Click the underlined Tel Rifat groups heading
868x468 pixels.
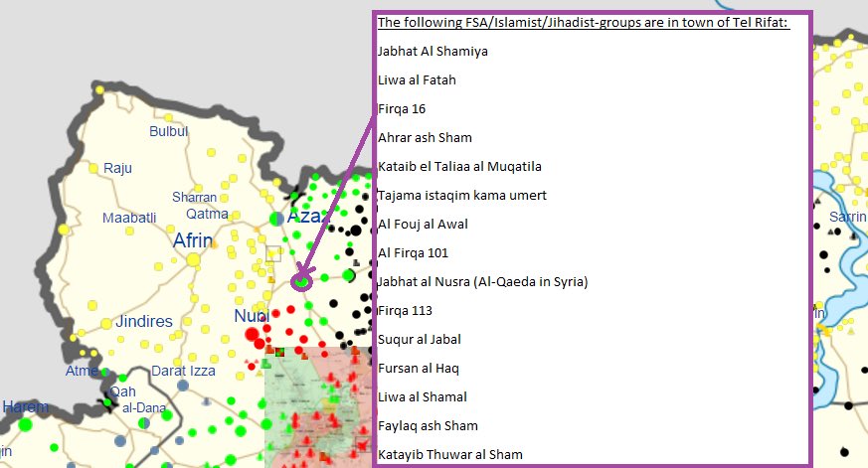click(x=583, y=23)
